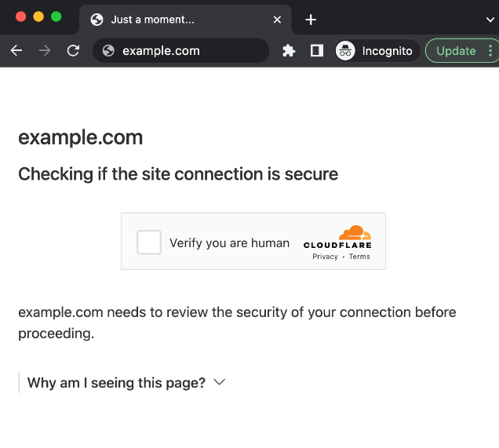Click the Cloudflare logo

pyautogui.click(x=338, y=237)
